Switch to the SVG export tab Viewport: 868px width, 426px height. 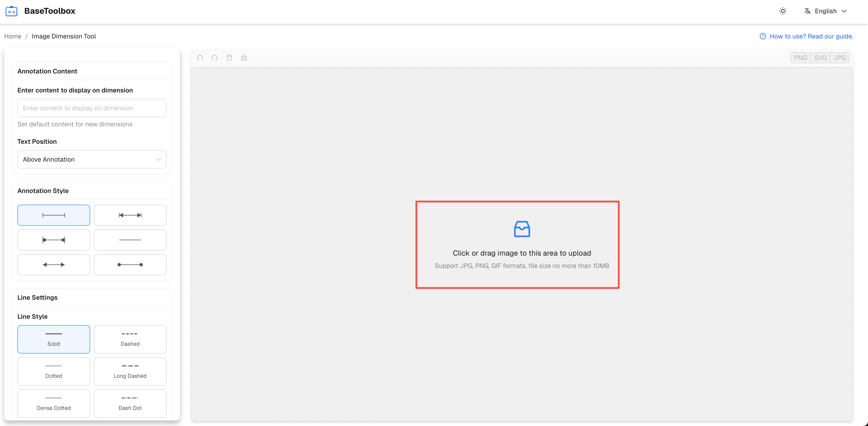click(x=820, y=57)
